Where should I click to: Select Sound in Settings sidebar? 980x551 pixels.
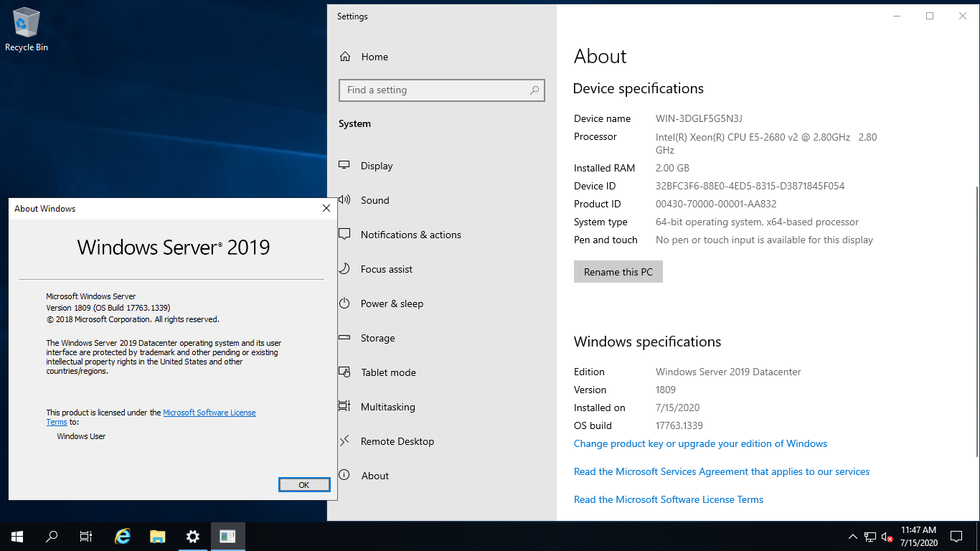pyautogui.click(x=375, y=200)
